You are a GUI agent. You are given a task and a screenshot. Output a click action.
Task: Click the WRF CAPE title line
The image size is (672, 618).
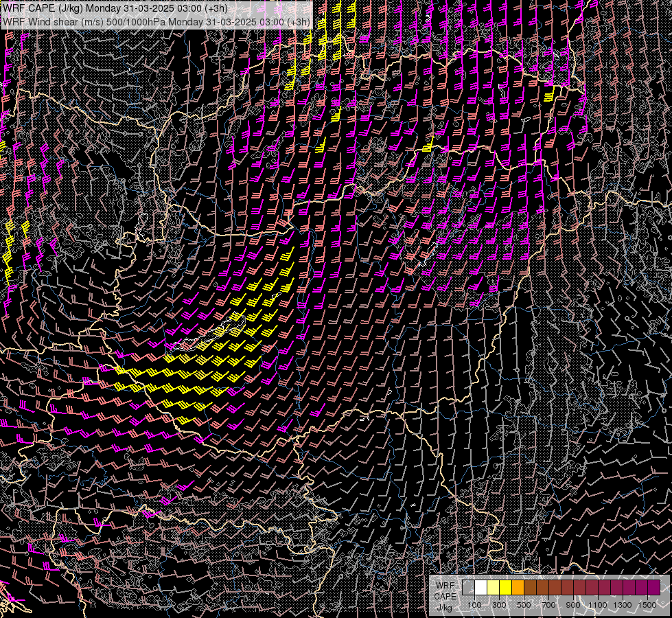(115, 8)
